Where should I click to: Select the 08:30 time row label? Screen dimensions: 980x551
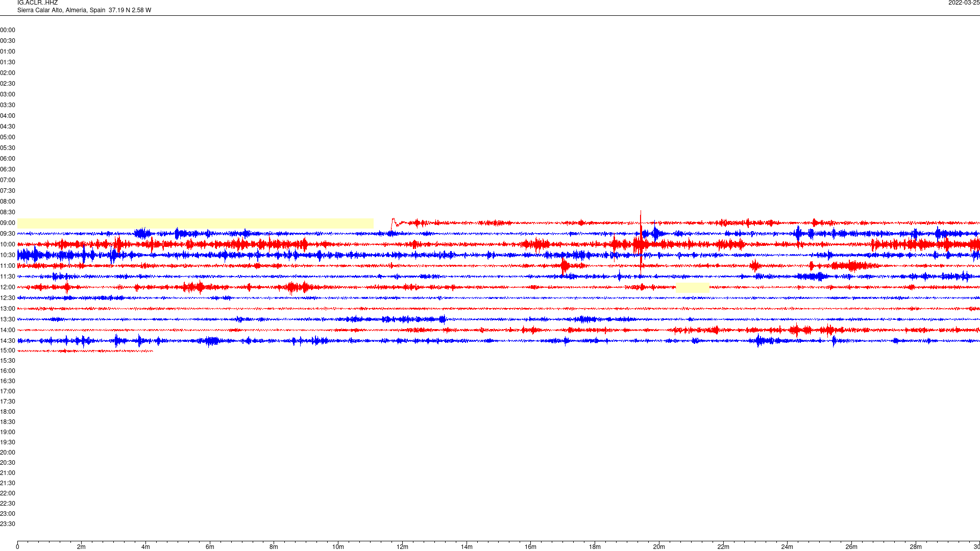(8, 212)
